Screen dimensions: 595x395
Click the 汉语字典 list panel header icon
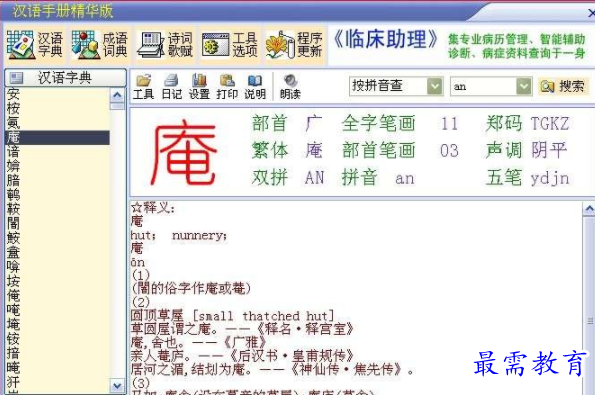tap(16, 78)
